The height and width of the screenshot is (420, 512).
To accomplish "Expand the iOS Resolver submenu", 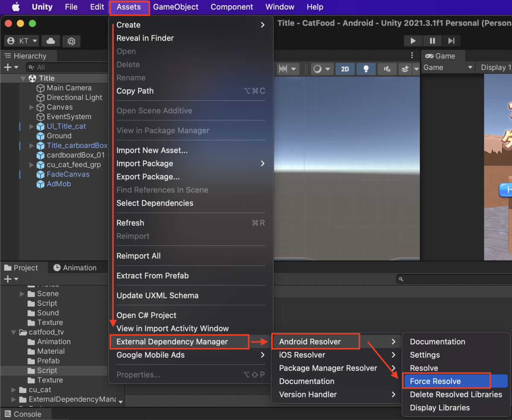I will tap(337, 355).
